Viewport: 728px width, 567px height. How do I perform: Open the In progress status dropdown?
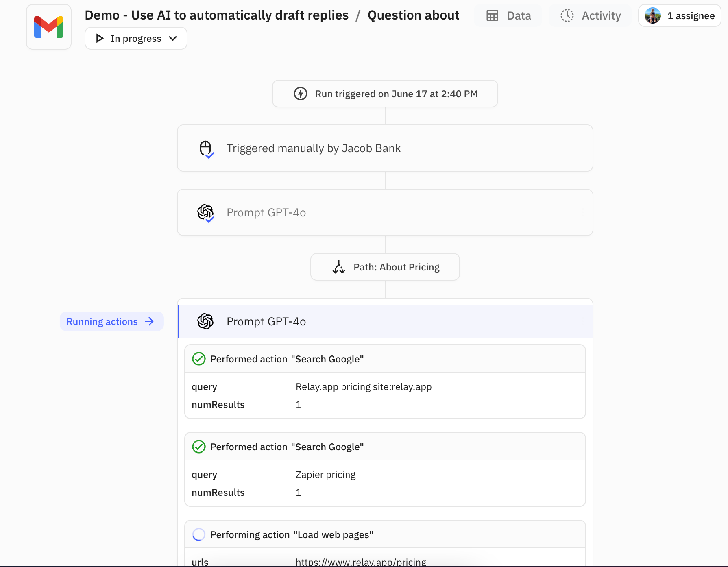[136, 38]
